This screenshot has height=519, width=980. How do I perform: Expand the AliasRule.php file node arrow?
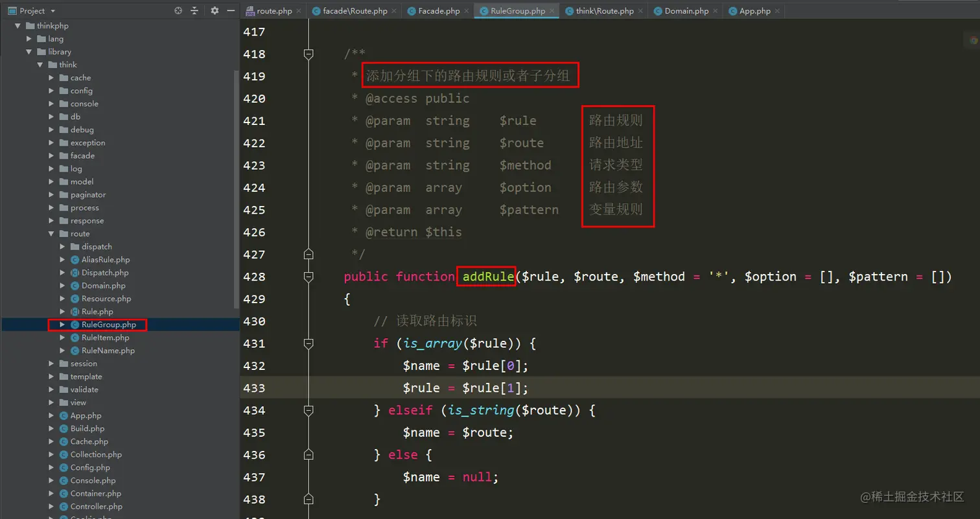pos(62,260)
